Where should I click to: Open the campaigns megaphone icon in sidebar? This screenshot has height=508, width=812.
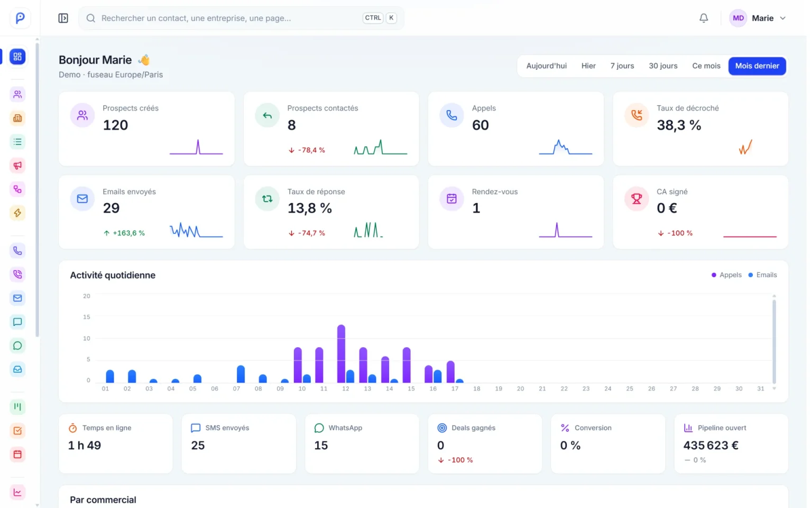pyautogui.click(x=17, y=166)
